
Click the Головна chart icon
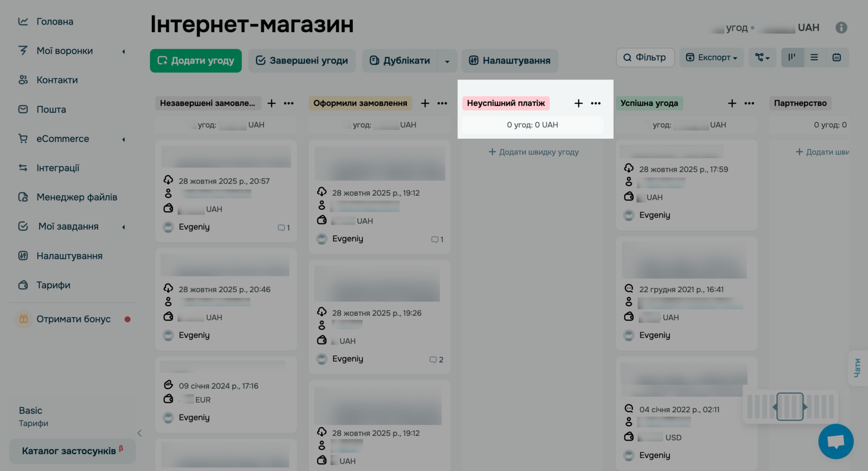23,22
